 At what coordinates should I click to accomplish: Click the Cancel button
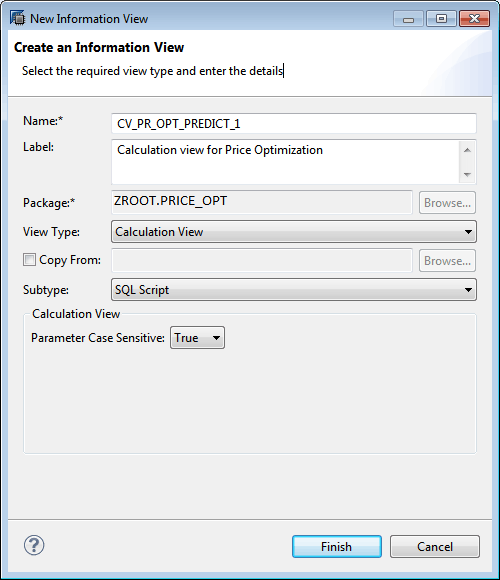coord(435,546)
